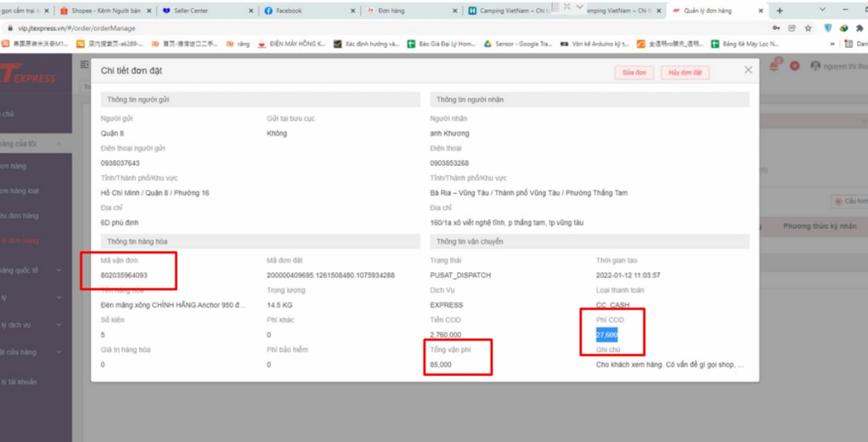Toggle the sidebar collapse menu icon
This screenshot has height=442, width=868.
85,64
